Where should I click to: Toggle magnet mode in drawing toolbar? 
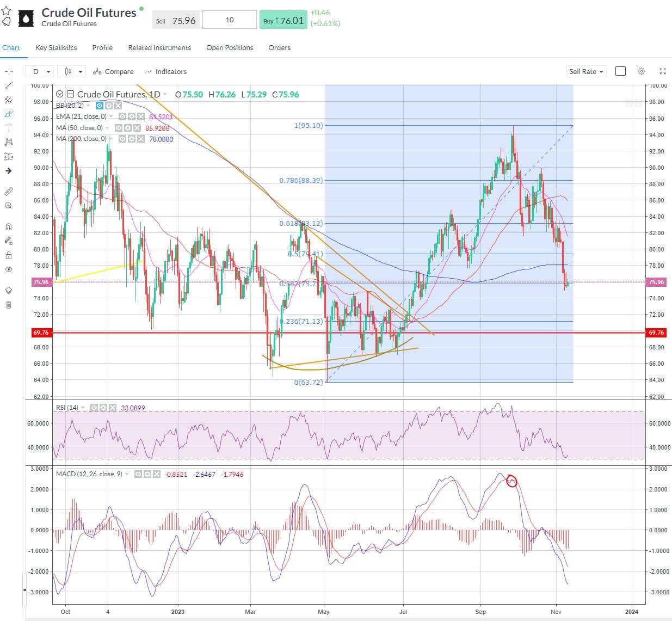tap(8, 227)
